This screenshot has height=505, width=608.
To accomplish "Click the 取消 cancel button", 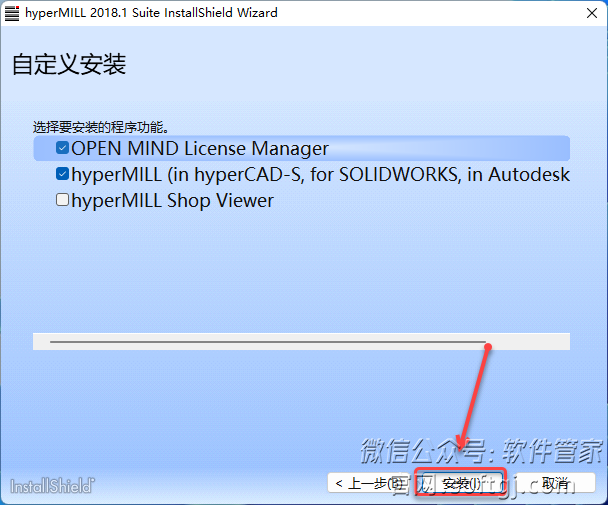I will point(555,483).
